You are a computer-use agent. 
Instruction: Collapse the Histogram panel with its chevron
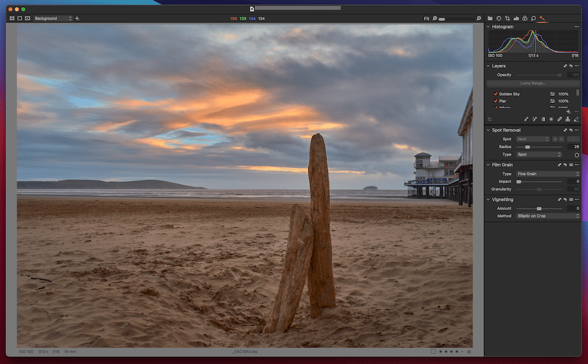point(489,26)
